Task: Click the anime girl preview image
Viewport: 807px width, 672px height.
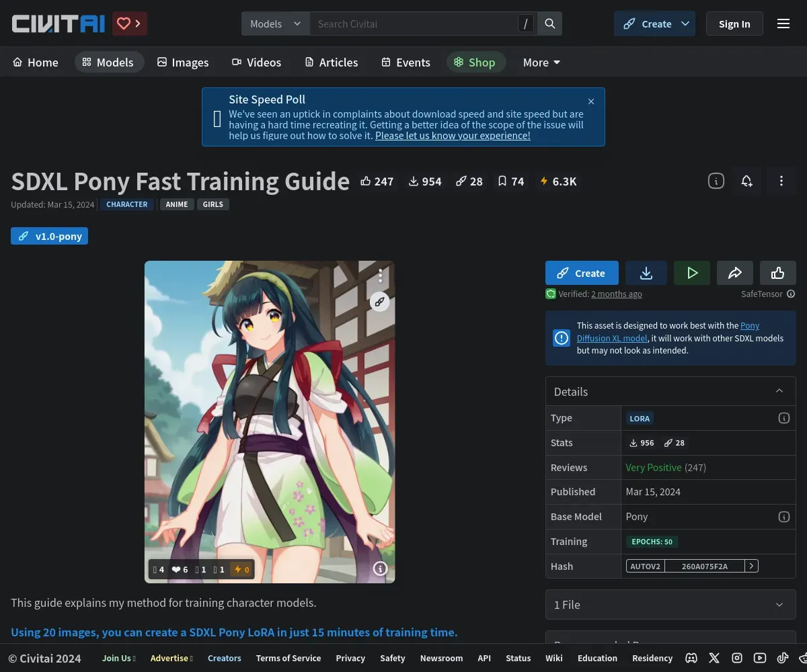Action: pos(270,422)
